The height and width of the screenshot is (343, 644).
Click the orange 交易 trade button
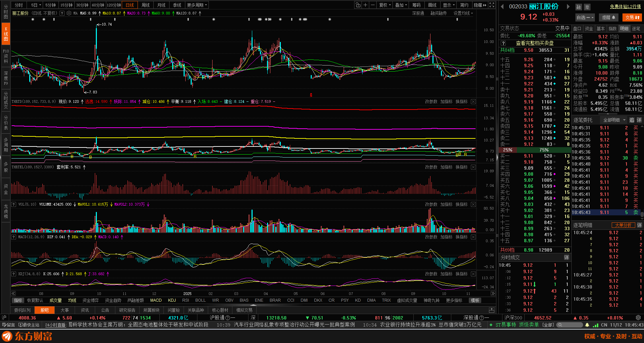(x=632, y=17)
